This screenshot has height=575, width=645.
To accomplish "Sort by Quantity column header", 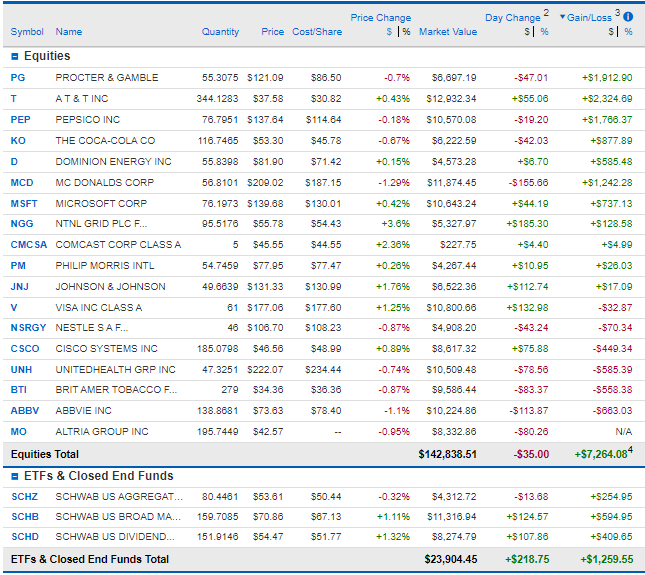I will click(x=220, y=32).
